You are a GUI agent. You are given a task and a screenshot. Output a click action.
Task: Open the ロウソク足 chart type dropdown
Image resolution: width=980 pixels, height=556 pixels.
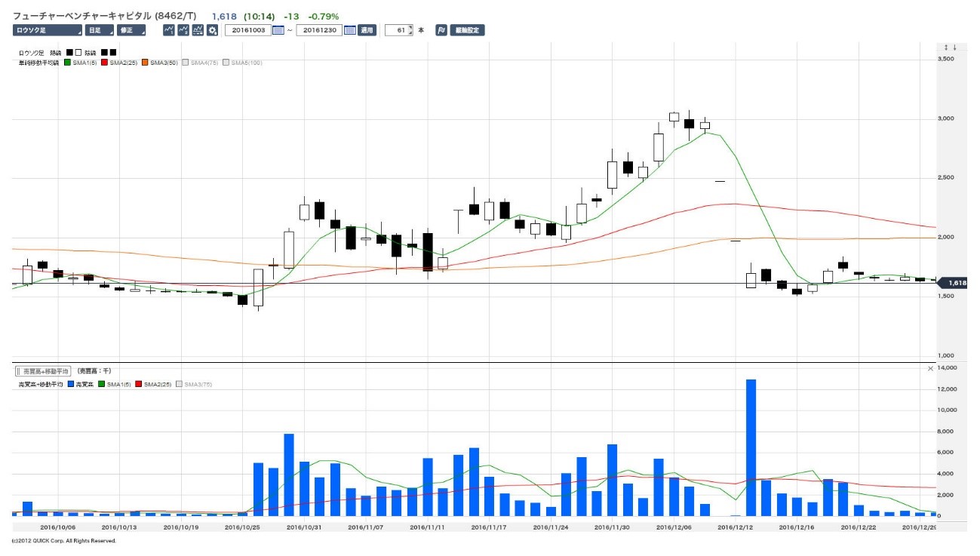[x=47, y=30]
